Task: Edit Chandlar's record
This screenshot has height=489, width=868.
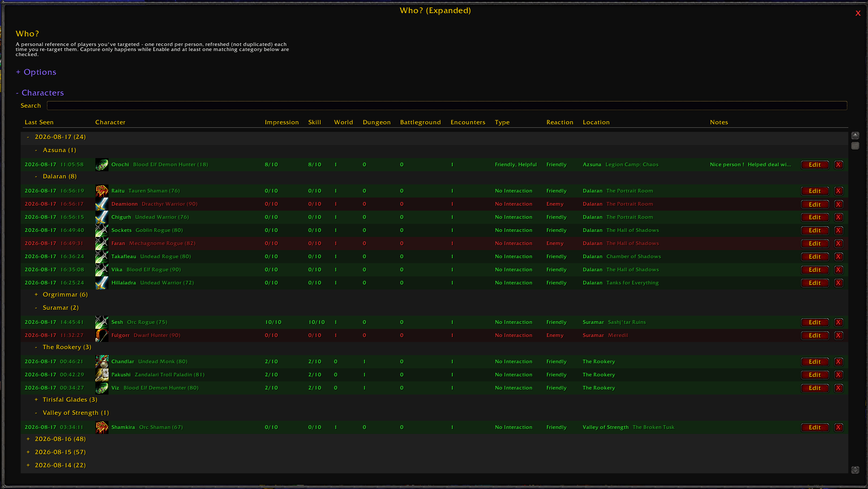Action: [815, 362]
